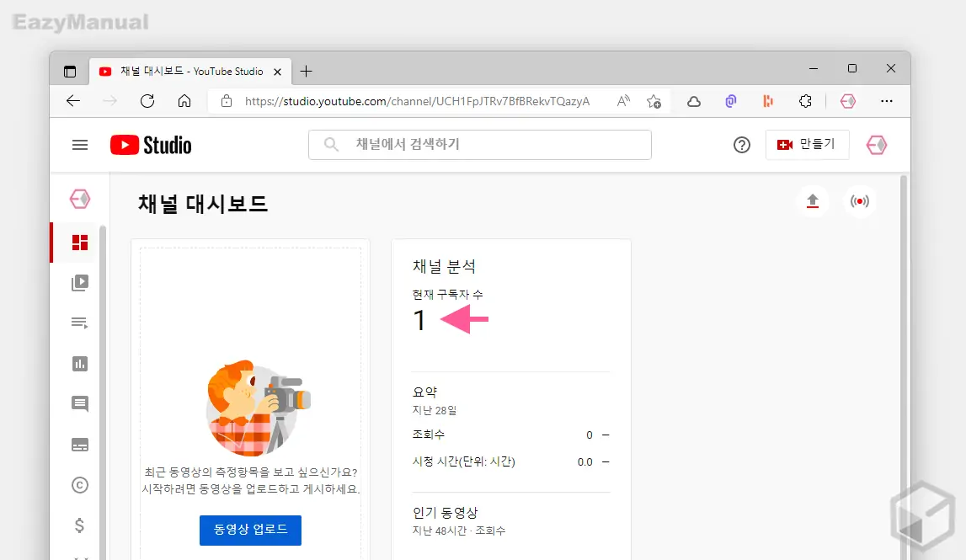Click the YouTube Studio logo

(151, 145)
